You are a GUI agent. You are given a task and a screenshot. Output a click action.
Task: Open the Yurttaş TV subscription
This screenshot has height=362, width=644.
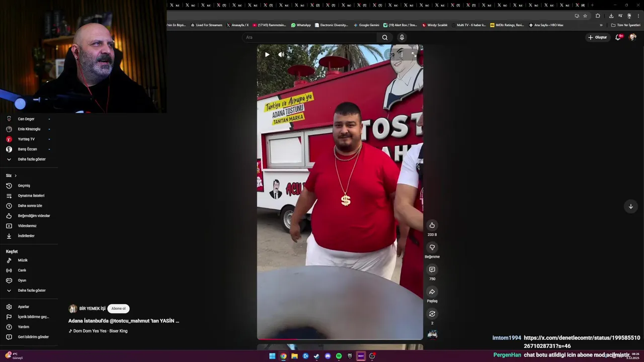click(26, 139)
